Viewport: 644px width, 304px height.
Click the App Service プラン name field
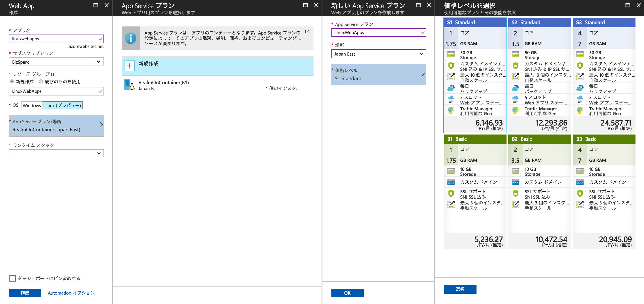coord(379,33)
